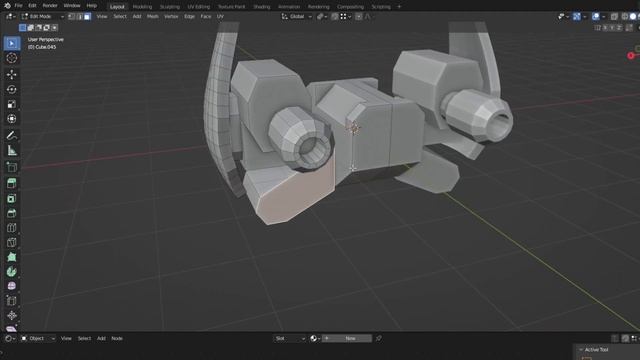This screenshot has width=640, height=360.
Task: Enable vertex select mode
Action: coord(71,16)
